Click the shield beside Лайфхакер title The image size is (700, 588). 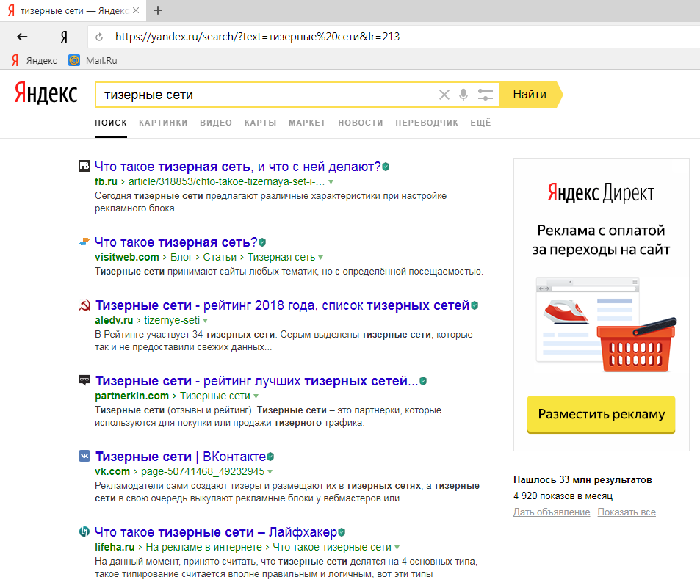342,532
